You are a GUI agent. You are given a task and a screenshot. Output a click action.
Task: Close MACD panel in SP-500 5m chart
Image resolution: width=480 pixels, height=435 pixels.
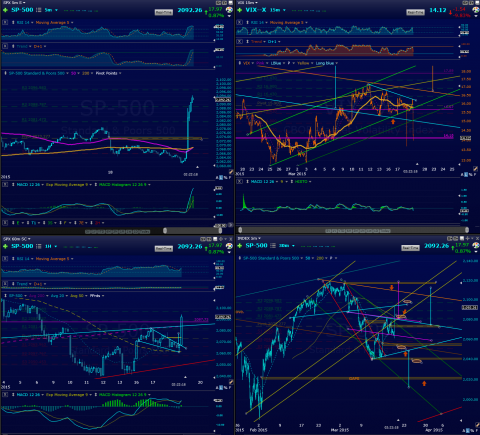coord(5,185)
